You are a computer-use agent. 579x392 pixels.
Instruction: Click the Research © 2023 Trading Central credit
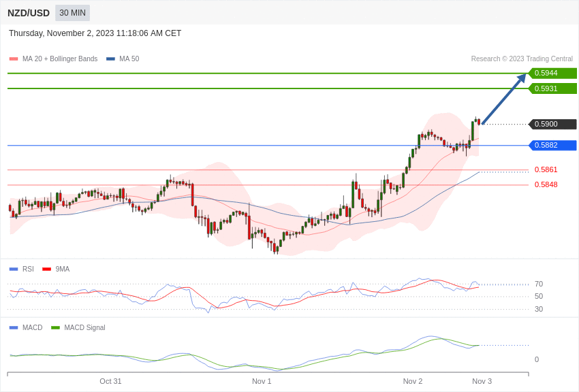[x=522, y=59]
